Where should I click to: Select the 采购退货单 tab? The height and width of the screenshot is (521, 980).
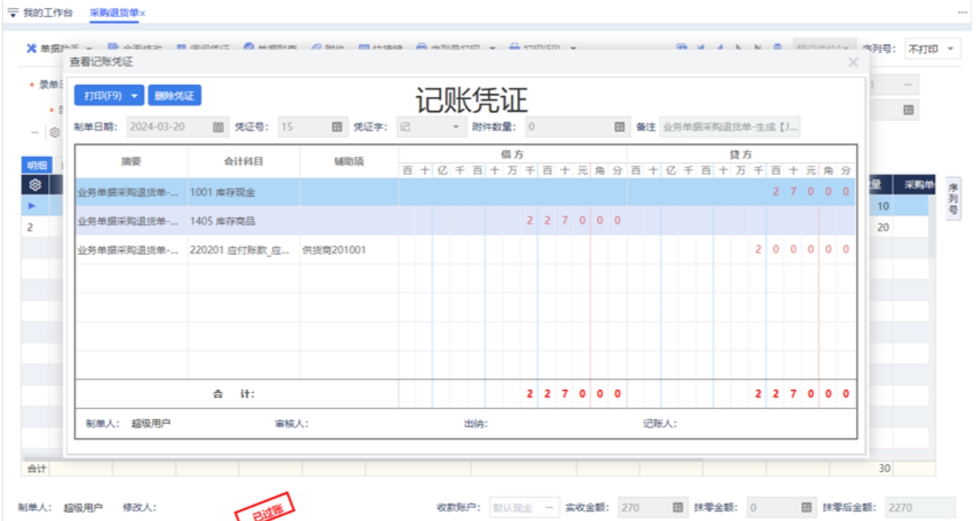(113, 13)
